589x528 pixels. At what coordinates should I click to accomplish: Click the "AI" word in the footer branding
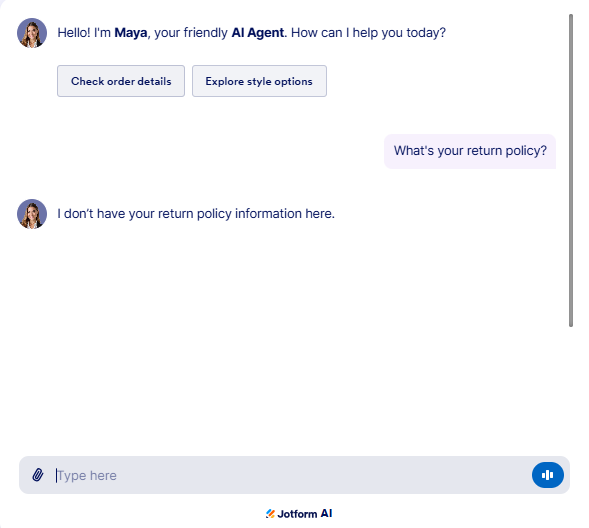click(x=326, y=513)
